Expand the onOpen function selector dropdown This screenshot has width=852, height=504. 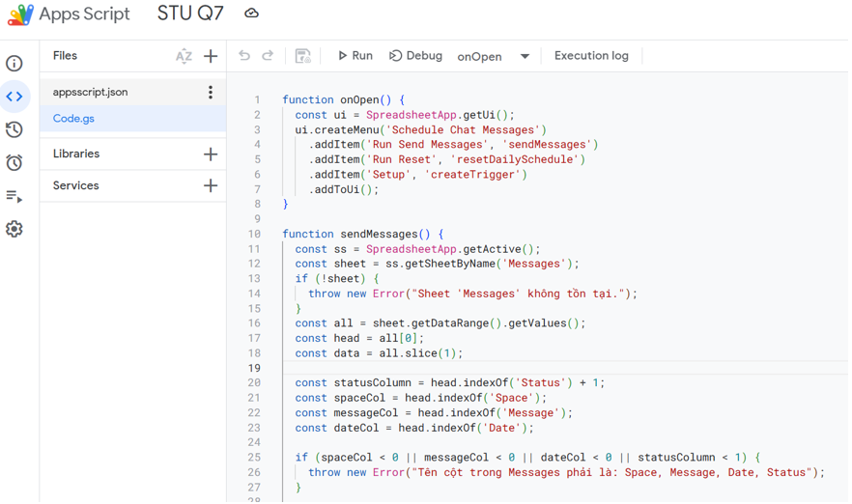[x=525, y=56]
